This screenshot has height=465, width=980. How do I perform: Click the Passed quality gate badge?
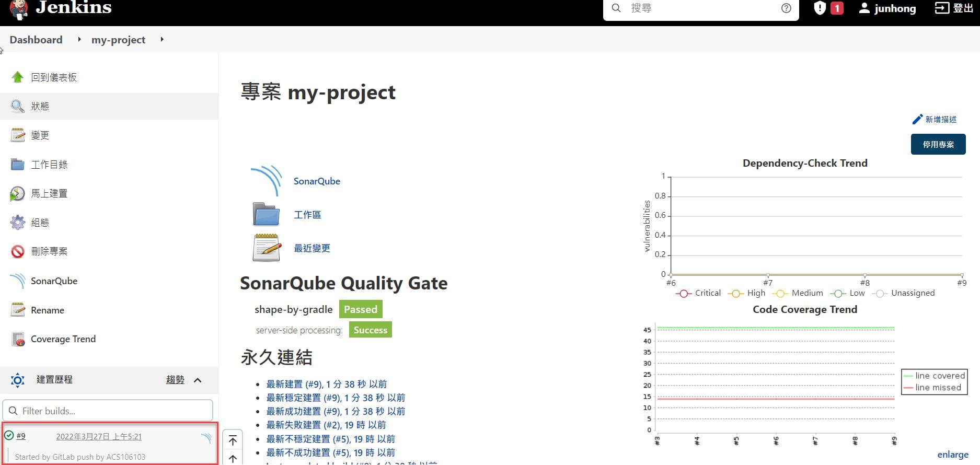pos(361,309)
